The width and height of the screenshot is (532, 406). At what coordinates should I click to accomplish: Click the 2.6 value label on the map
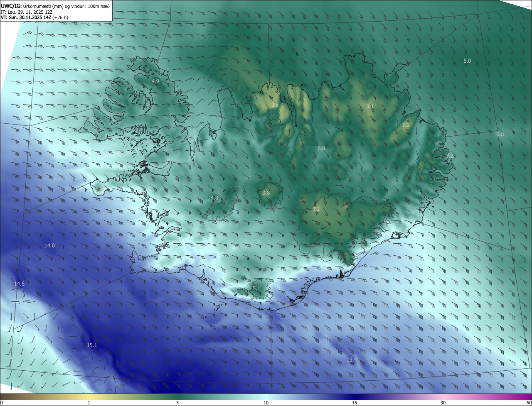tap(275, 105)
